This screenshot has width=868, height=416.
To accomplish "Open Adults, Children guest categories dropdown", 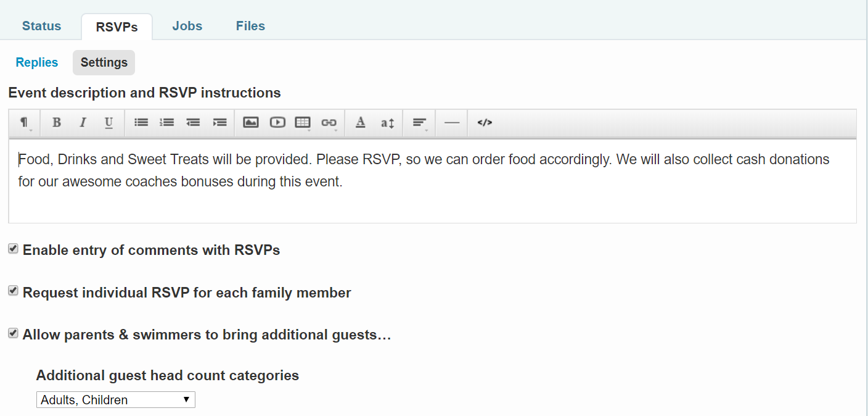I will tap(116, 399).
